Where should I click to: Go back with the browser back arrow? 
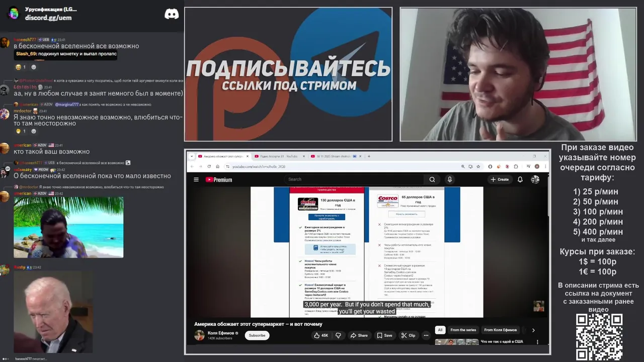point(192,166)
